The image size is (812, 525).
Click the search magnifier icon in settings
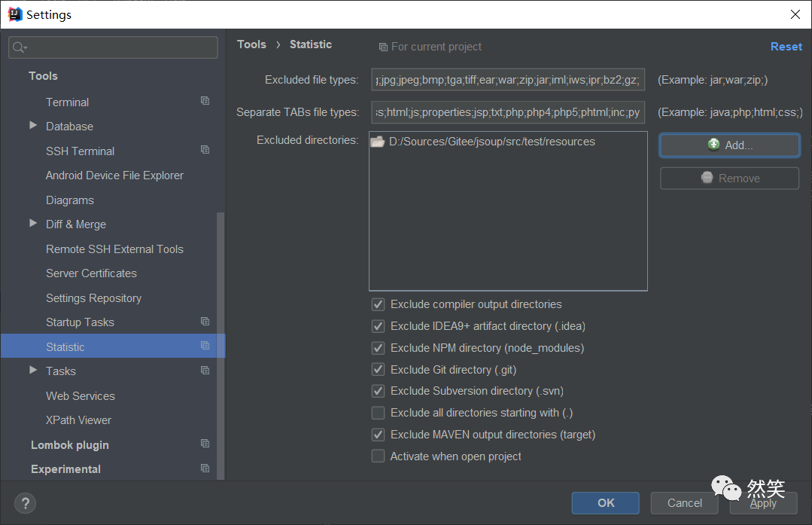19,47
